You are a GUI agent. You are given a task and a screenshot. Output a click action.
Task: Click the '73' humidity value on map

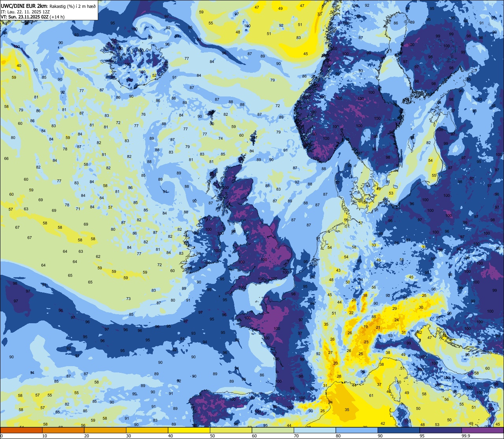[x=128, y=298]
